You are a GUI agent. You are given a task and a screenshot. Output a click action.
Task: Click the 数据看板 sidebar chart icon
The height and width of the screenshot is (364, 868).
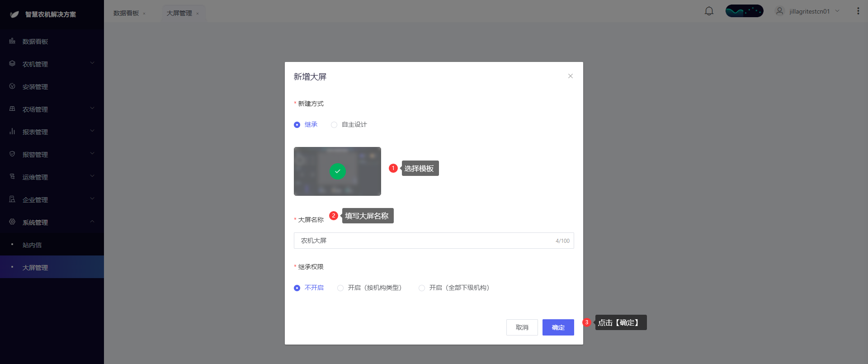coord(12,41)
